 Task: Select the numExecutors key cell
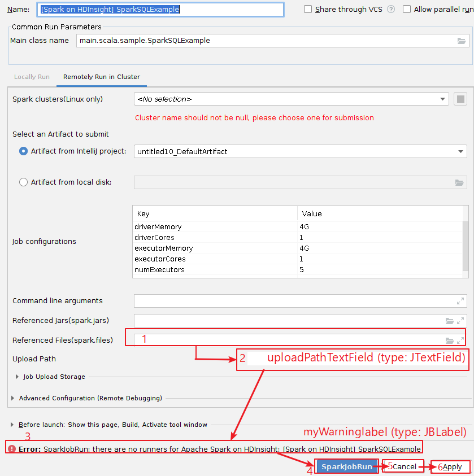(215, 269)
